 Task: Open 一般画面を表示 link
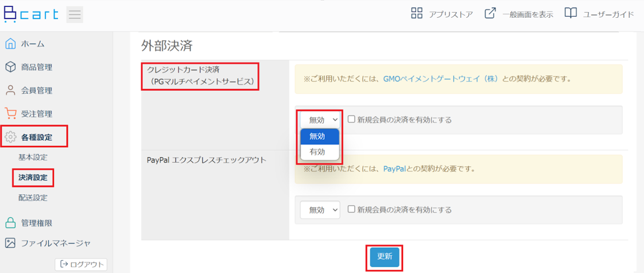pos(527,14)
